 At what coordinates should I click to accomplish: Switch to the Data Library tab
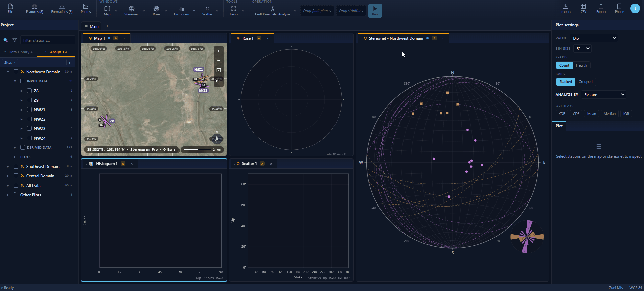(19, 52)
